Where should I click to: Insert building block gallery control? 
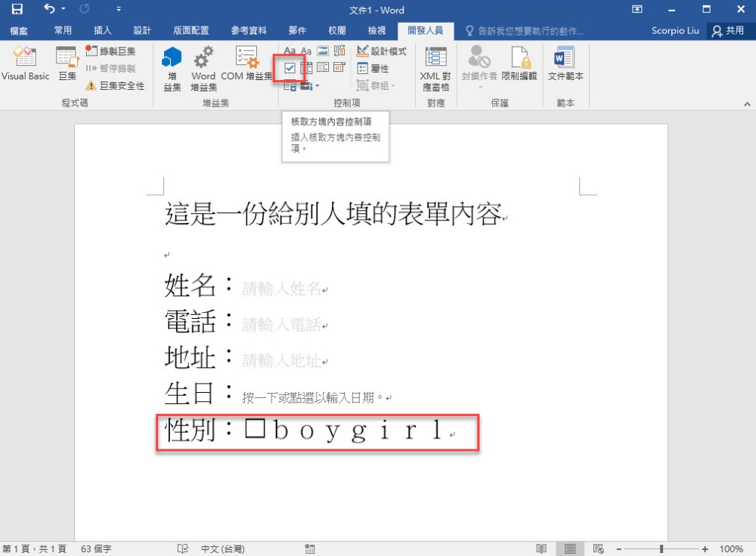click(x=339, y=51)
